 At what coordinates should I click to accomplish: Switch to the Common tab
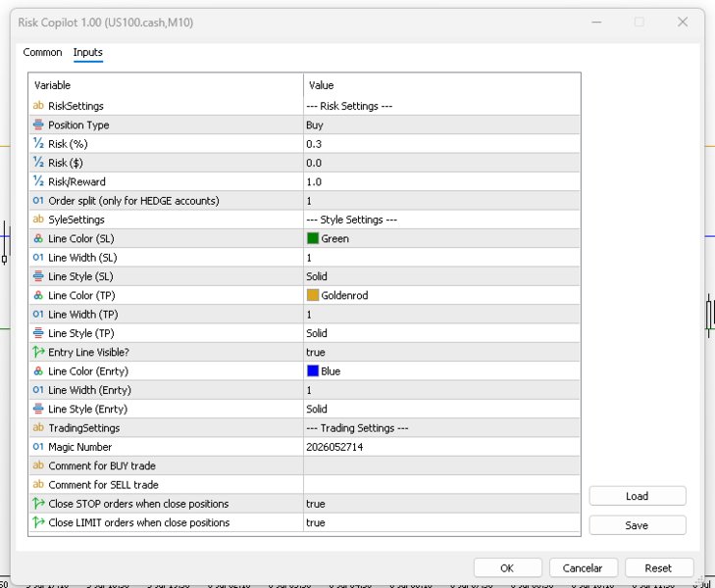[x=42, y=52]
